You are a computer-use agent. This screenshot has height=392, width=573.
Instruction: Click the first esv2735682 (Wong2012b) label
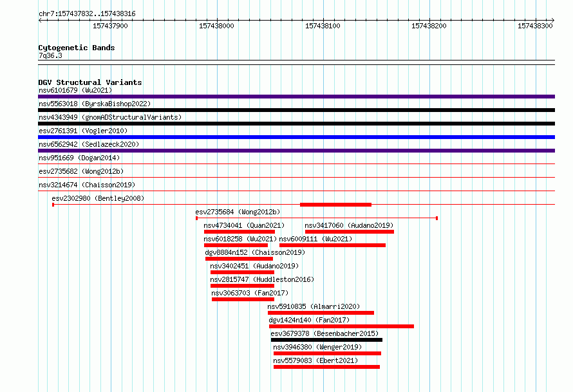pos(81,171)
